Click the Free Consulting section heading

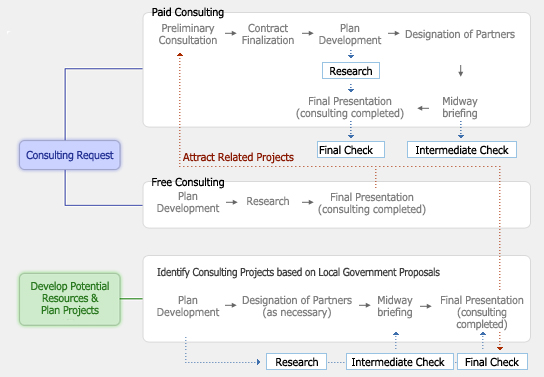tap(188, 182)
